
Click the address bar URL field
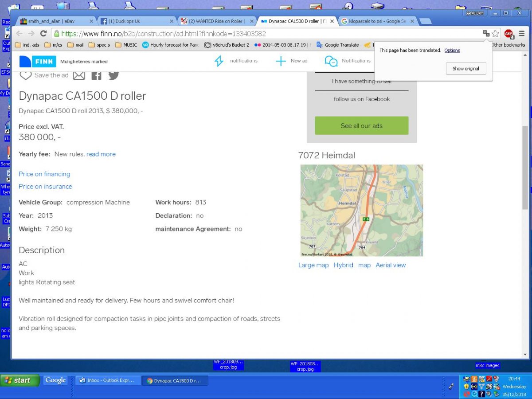click(x=266, y=34)
